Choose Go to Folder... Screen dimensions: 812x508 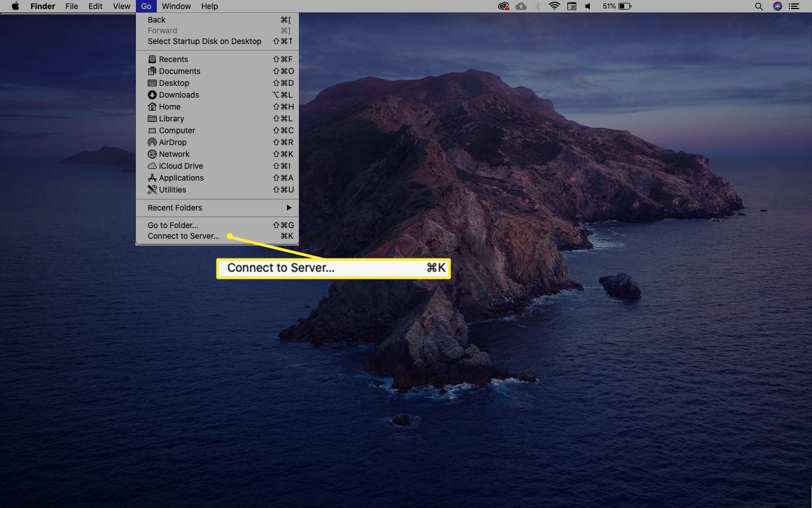[217, 225]
